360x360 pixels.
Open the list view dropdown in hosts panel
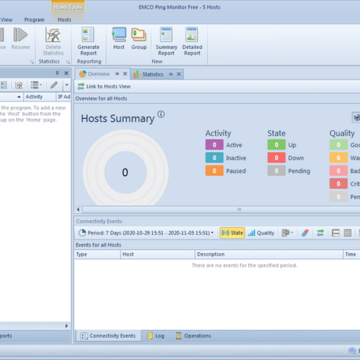[x=36, y=85]
